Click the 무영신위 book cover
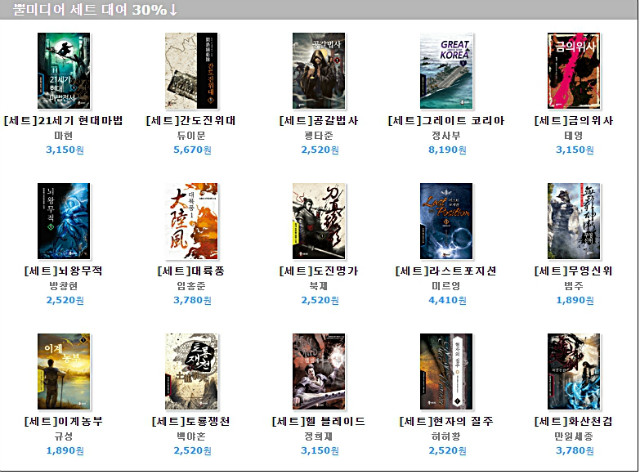The image size is (640, 473). [x=574, y=221]
